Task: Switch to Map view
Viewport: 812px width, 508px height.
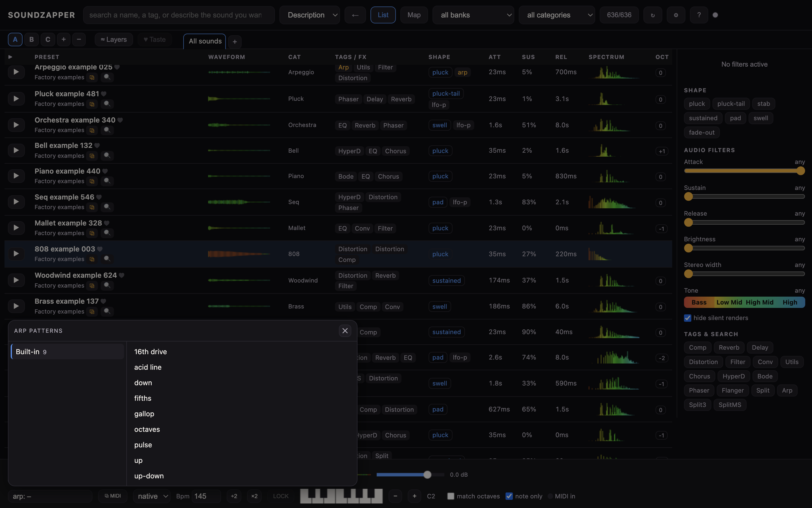Action: (x=414, y=15)
